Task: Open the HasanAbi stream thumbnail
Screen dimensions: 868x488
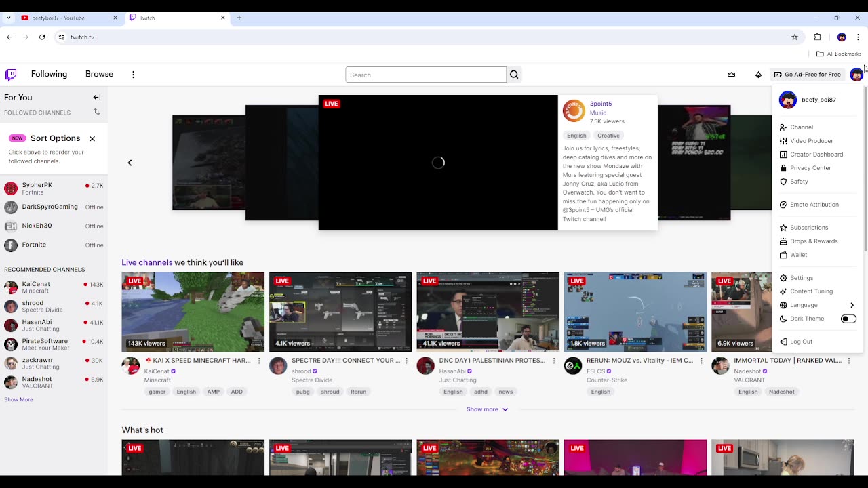Action: tap(488, 312)
